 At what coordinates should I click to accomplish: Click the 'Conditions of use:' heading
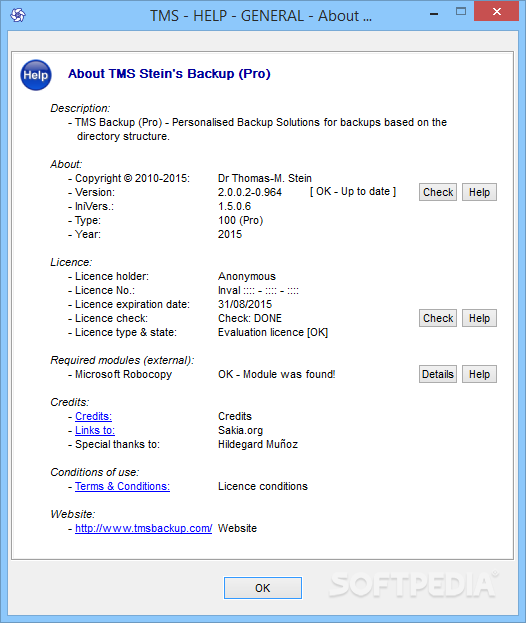pos(95,472)
